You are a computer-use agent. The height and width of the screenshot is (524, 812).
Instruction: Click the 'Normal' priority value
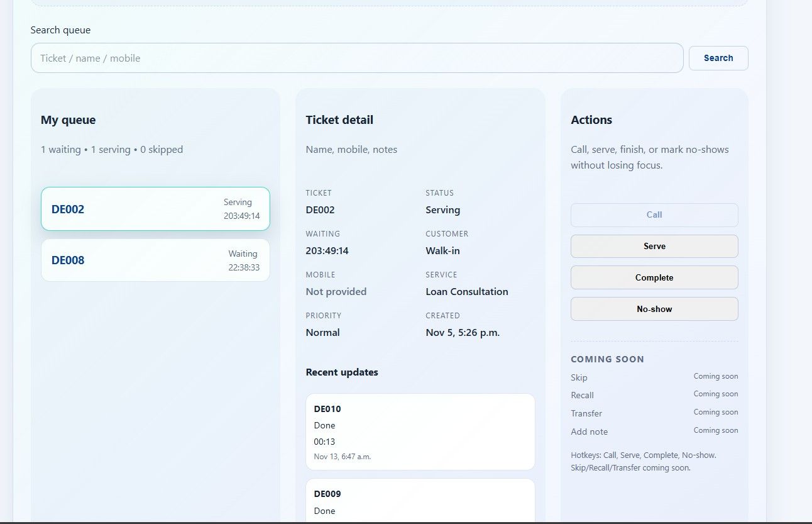(x=323, y=333)
